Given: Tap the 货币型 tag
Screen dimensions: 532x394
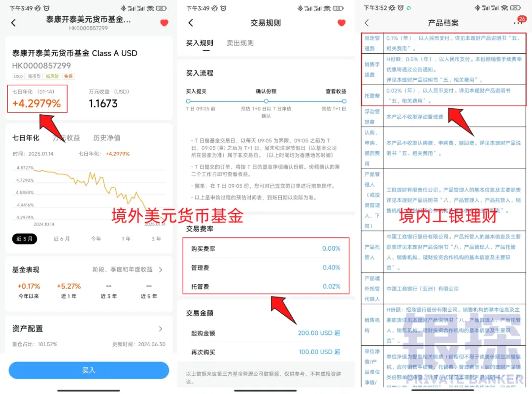Looking at the screenshot, I should pyautogui.click(x=34, y=76).
